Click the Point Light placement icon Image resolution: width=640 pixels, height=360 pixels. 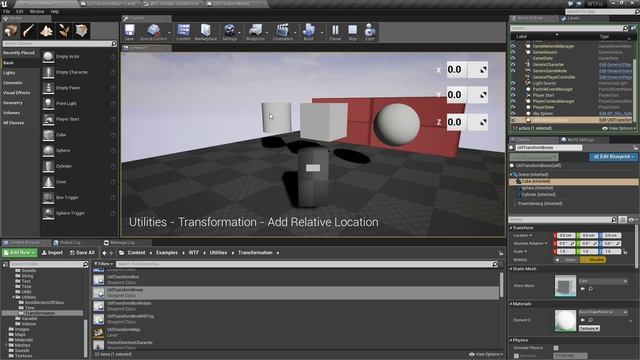coord(48,104)
